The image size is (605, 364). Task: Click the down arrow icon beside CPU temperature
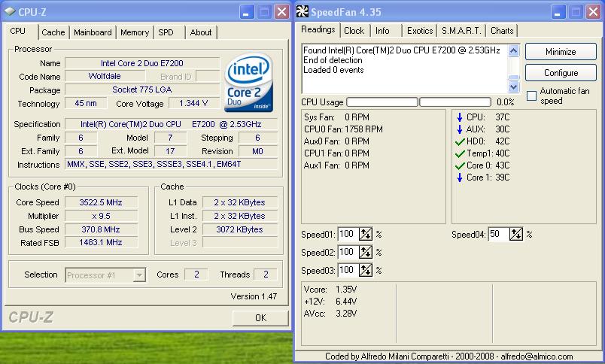click(x=459, y=117)
